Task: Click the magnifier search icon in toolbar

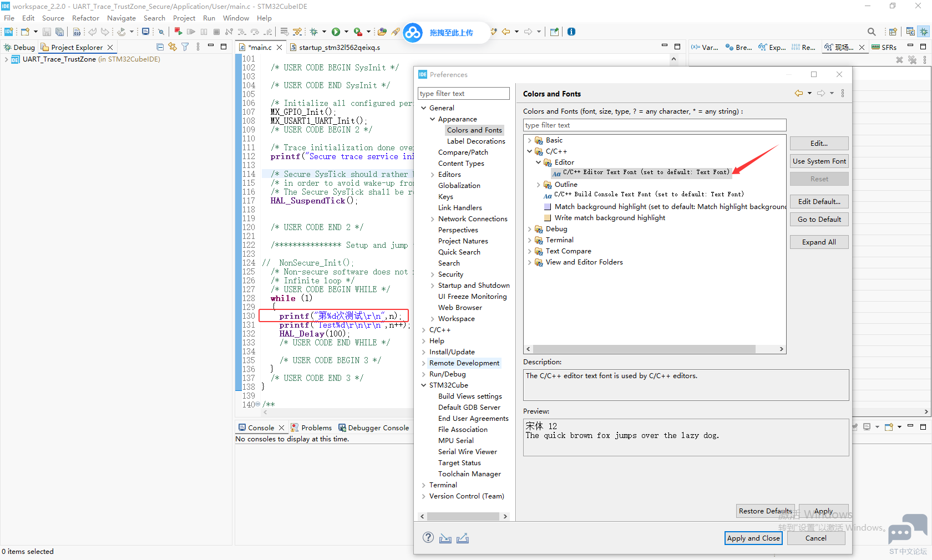Action: pos(872,32)
